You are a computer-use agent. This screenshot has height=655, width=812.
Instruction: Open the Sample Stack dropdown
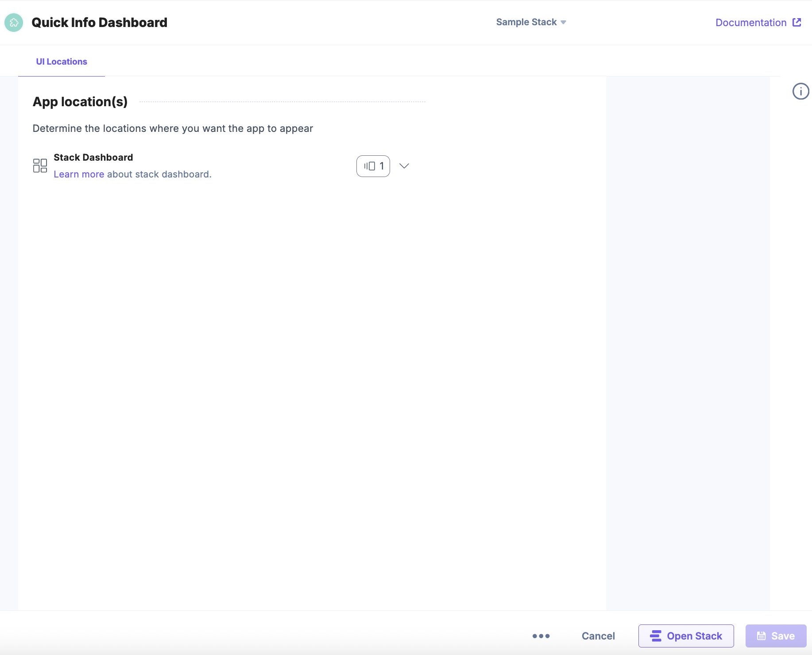click(x=531, y=22)
